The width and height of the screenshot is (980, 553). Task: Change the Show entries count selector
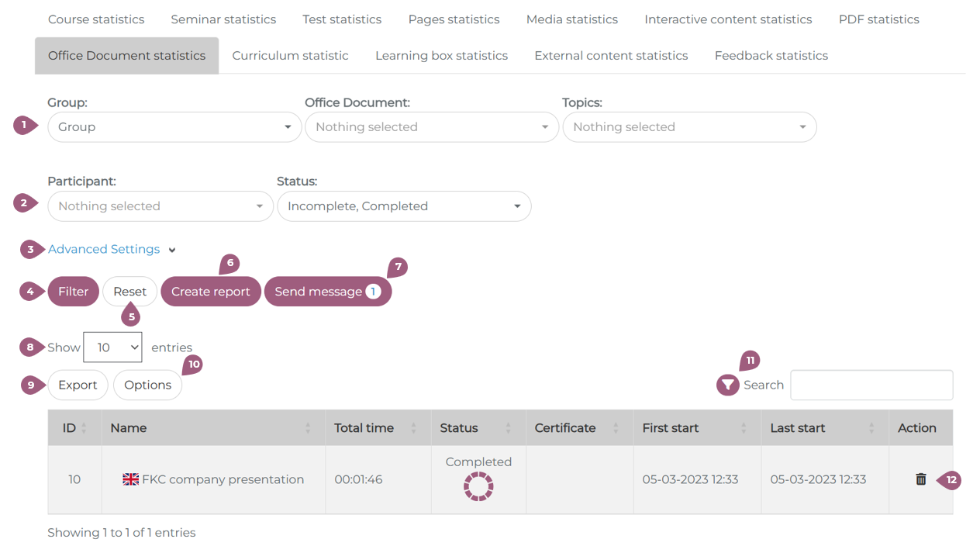[x=112, y=347]
